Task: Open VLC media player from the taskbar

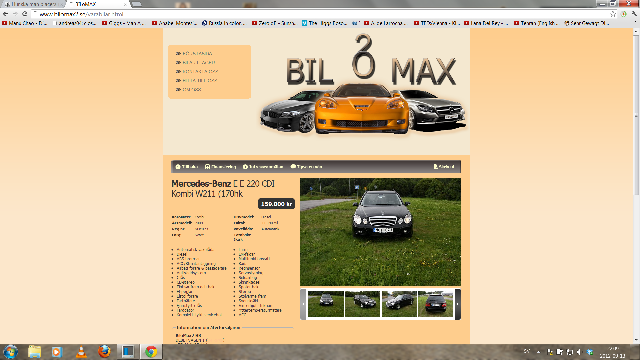Action: 81,351
